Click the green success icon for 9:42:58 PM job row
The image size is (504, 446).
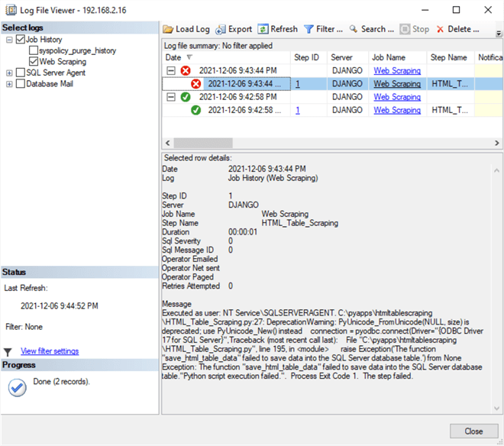pos(186,97)
